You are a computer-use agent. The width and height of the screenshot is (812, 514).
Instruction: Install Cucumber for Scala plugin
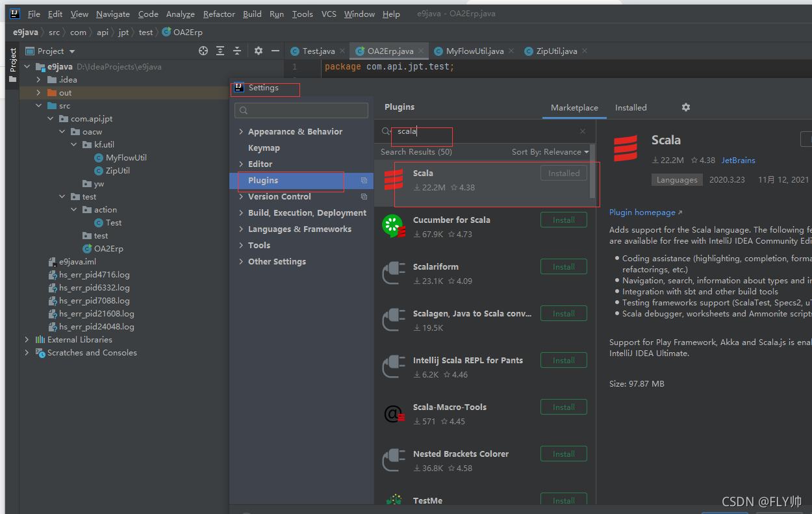[x=564, y=220]
